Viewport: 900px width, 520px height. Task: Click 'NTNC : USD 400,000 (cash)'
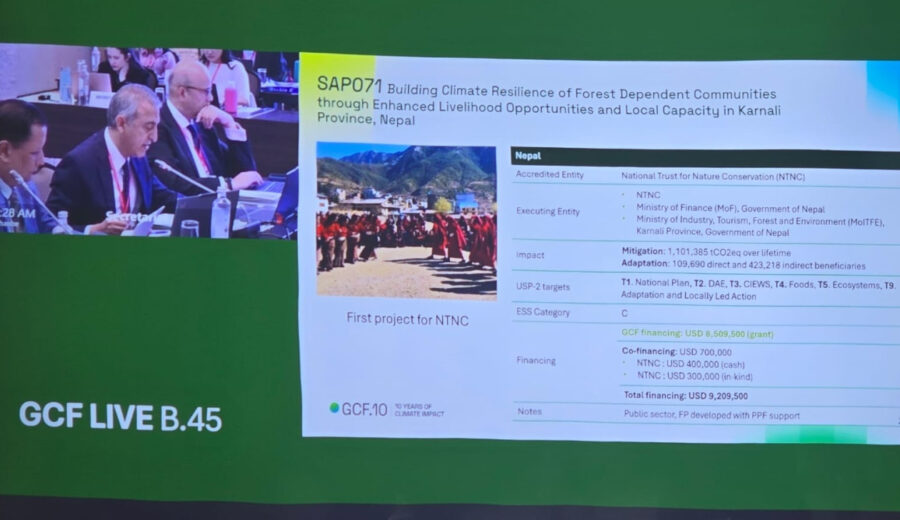pos(690,364)
